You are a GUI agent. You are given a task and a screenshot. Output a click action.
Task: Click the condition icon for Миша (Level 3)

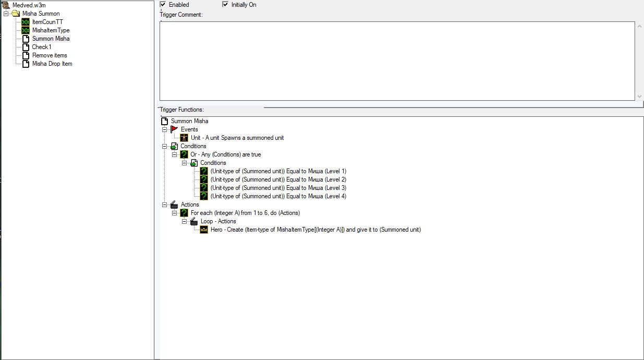point(204,188)
